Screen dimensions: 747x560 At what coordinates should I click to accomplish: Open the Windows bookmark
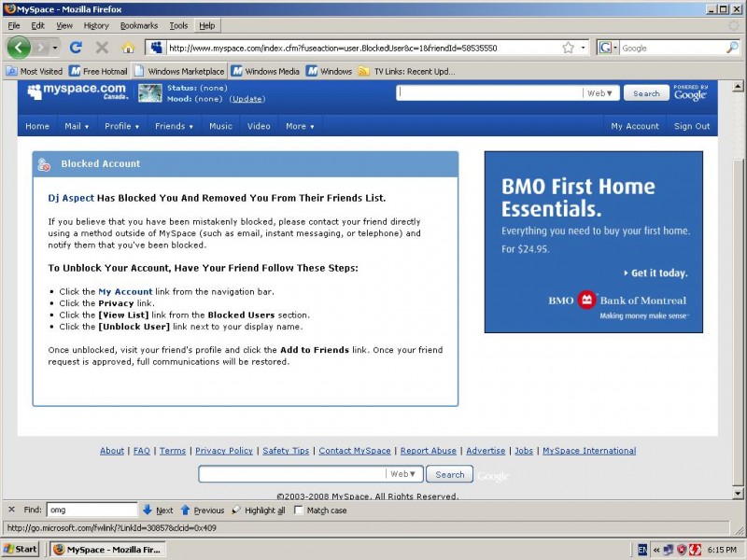tap(330, 72)
